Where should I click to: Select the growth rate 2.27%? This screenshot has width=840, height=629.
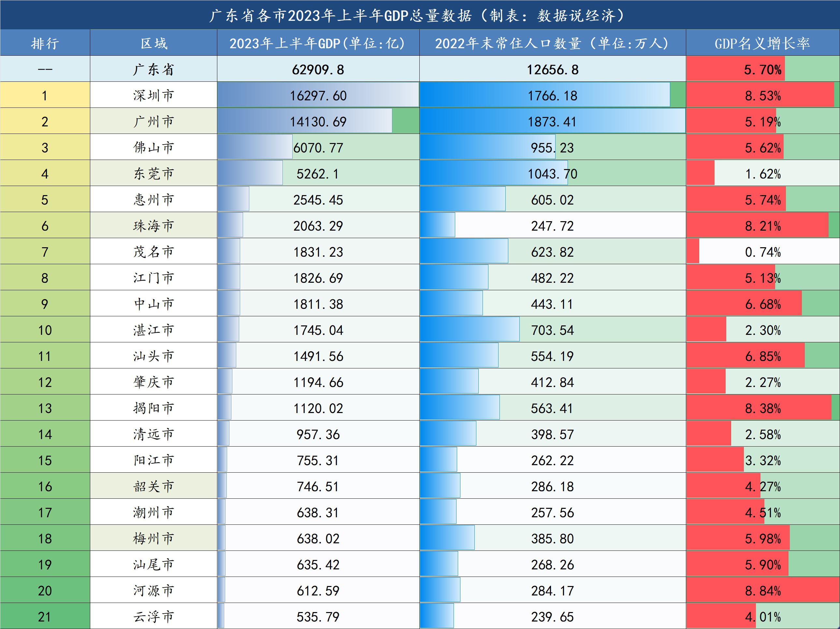point(762,382)
